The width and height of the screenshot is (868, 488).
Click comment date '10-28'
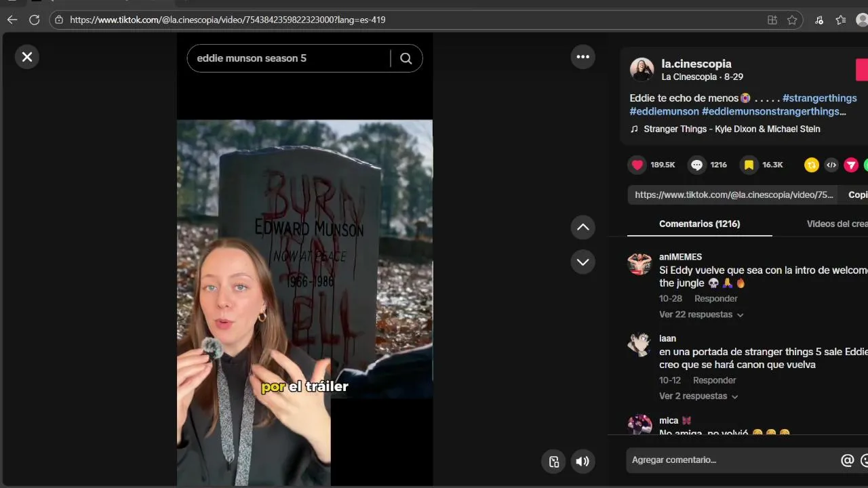tap(671, 298)
